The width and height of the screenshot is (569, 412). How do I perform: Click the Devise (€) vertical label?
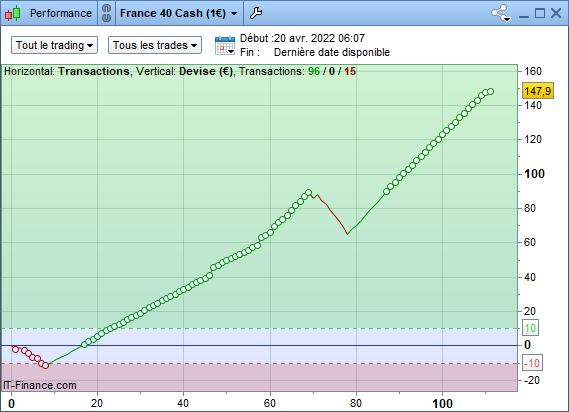pyautogui.click(x=205, y=71)
